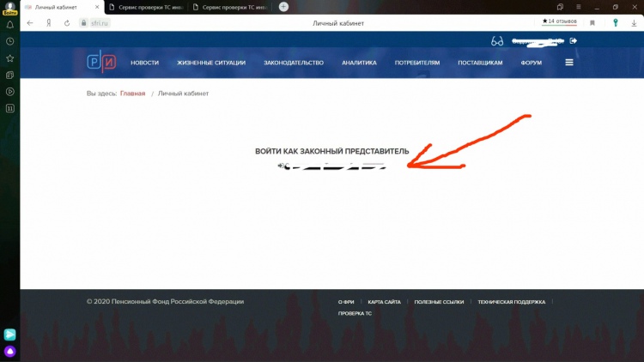644x362 pixels.
Task: Click the РИ site logo
Action: point(100,63)
